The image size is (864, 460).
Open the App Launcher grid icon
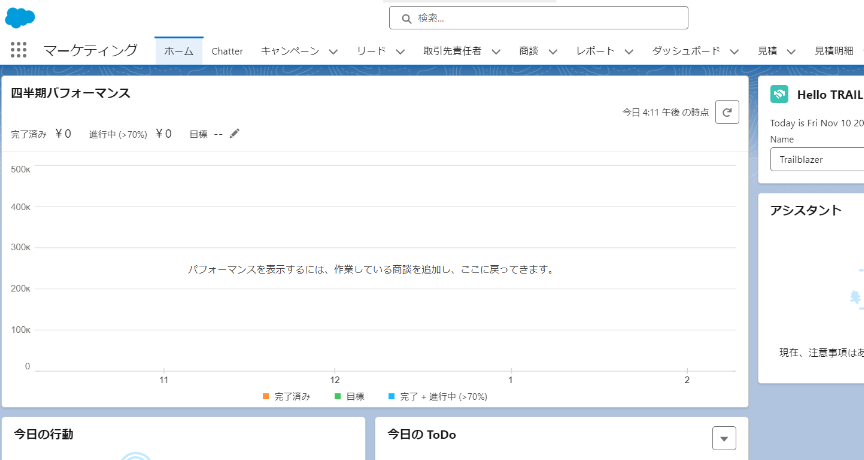coord(19,50)
